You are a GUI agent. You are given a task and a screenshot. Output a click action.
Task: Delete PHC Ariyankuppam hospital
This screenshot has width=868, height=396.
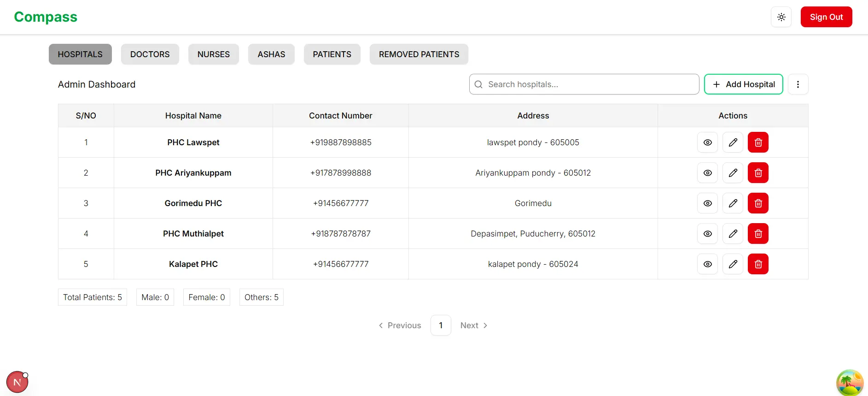tap(758, 173)
